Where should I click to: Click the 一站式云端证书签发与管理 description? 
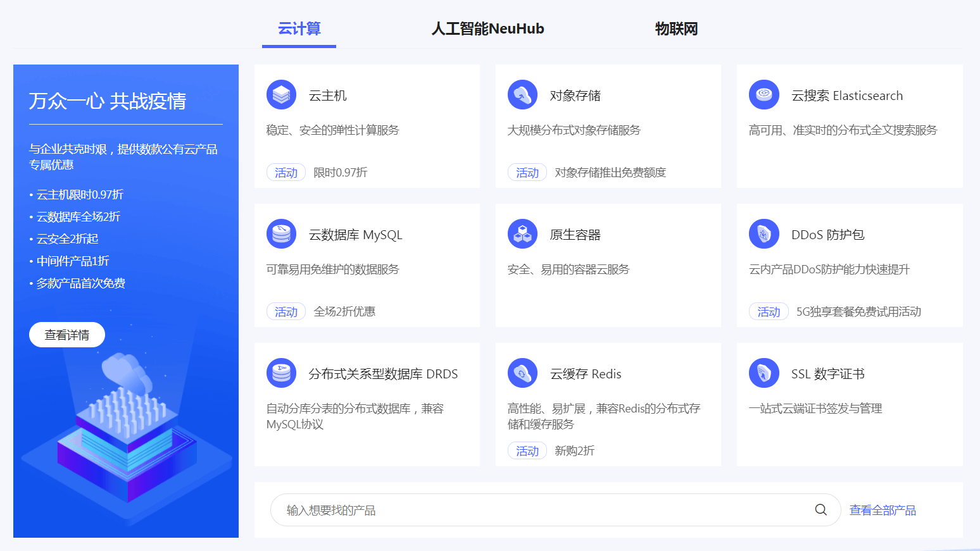(815, 409)
